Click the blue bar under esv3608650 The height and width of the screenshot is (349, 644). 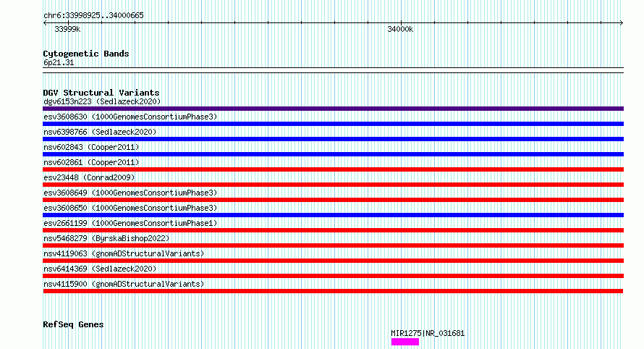pos(333,215)
